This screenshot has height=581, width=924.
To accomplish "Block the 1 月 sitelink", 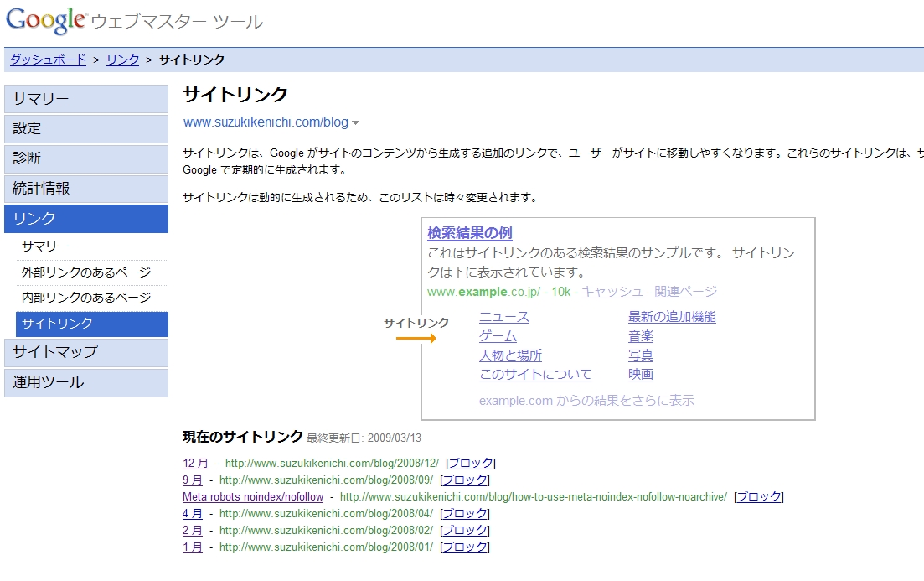I will [x=464, y=547].
